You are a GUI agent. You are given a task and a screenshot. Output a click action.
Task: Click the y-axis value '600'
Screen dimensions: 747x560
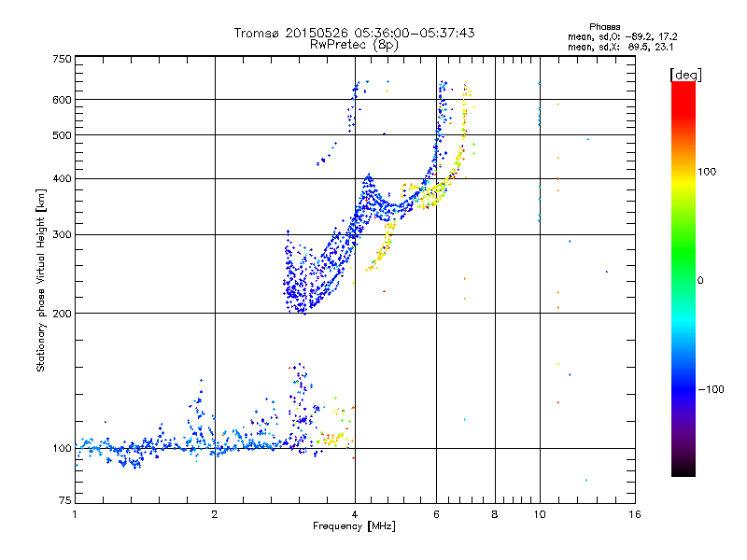coord(62,100)
